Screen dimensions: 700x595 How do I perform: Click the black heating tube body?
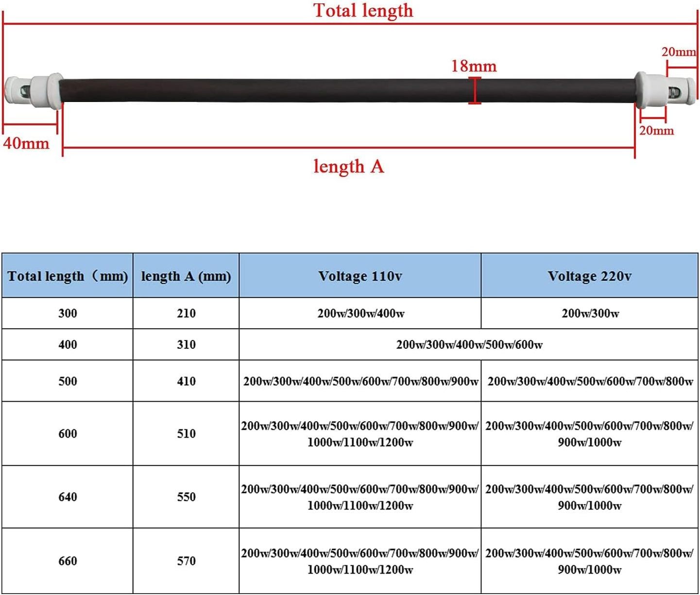point(348,91)
